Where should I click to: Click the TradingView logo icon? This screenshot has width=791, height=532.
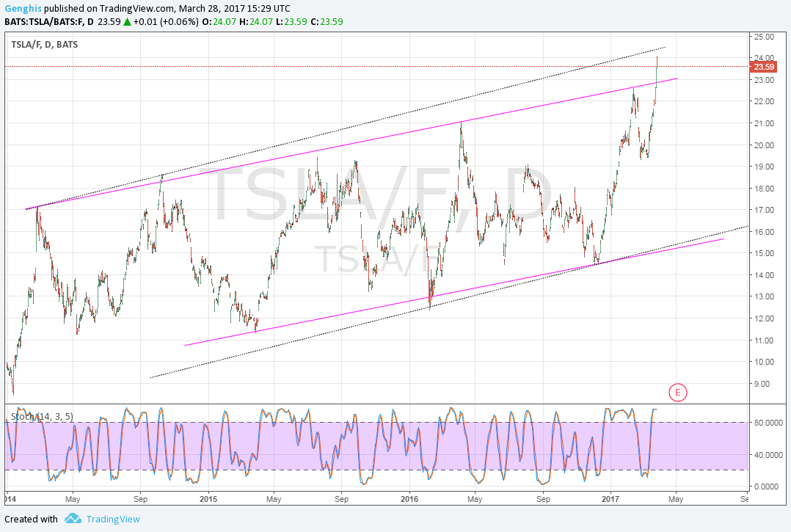[73, 518]
